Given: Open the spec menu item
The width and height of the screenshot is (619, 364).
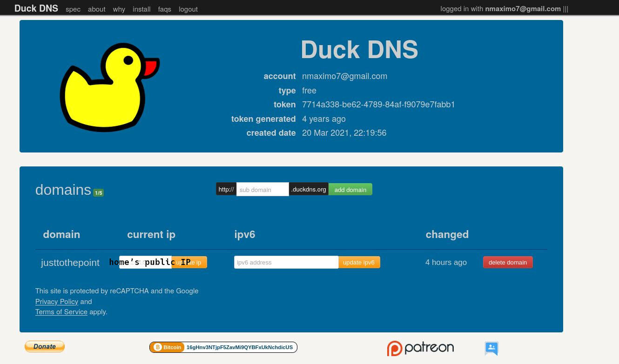Looking at the screenshot, I should pos(73,9).
